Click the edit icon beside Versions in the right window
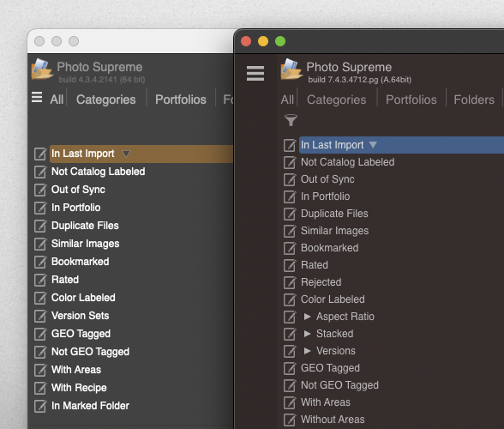Viewport: 504px width, 429px height. point(290,351)
